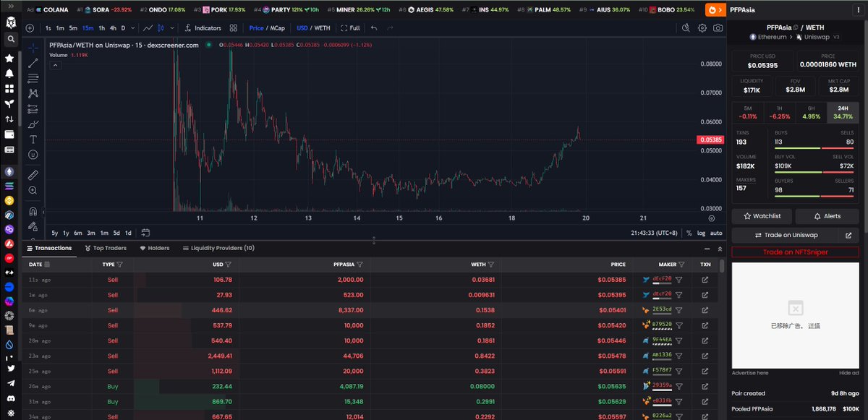Collapse the Volume indicator legend
The image size is (868, 420).
point(54,64)
